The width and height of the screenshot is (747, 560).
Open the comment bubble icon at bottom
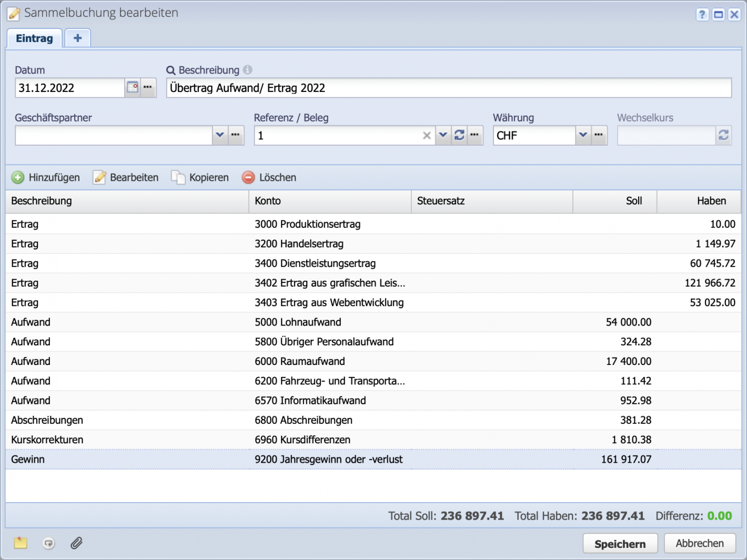pyautogui.click(x=49, y=543)
